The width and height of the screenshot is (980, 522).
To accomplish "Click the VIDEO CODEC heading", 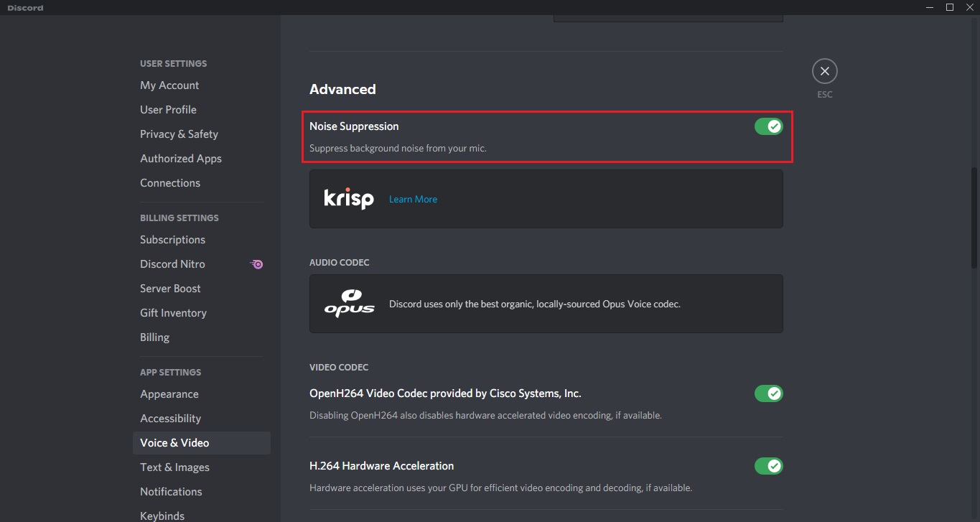I will [x=339, y=368].
